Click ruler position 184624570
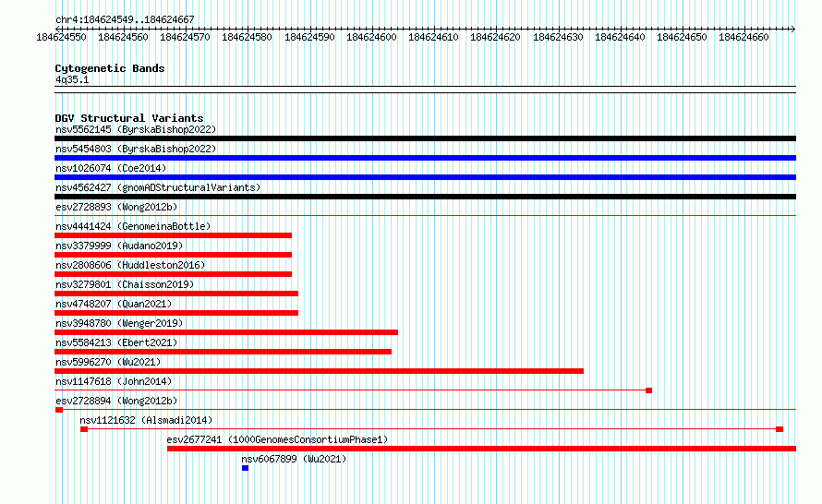The height and width of the screenshot is (504, 822). tap(185, 37)
